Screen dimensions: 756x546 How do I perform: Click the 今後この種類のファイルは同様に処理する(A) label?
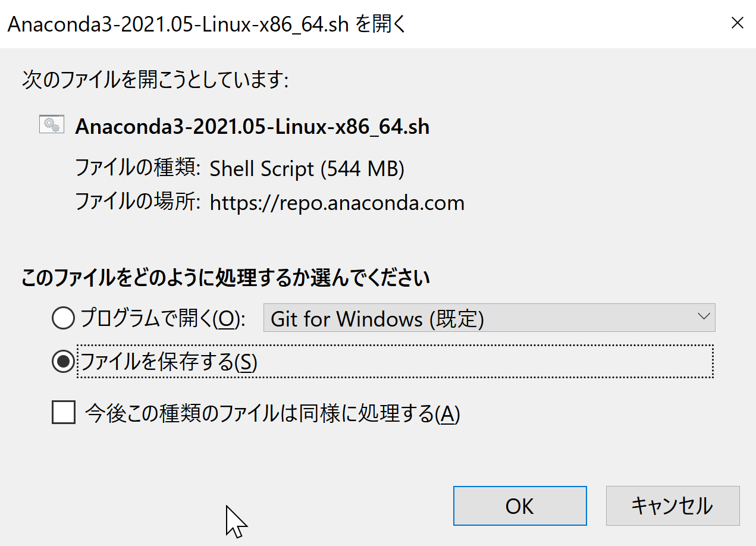pyautogui.click(x=272, y=413)
